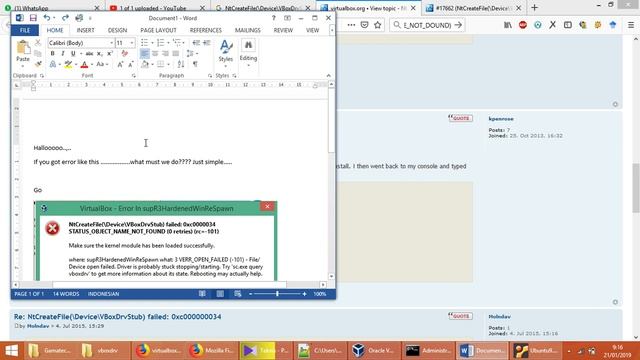Bookmark page with star icon

(x=378, y=25)
